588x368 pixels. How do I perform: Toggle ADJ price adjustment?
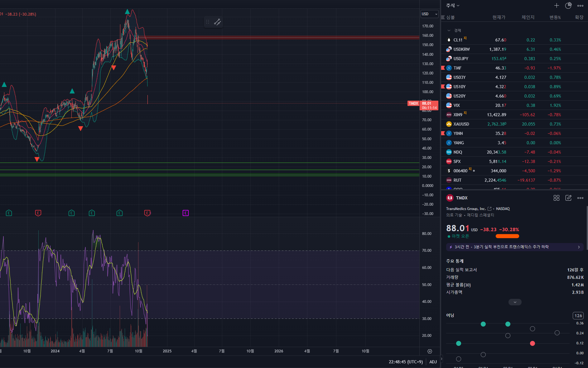click(x=433, y=362)
